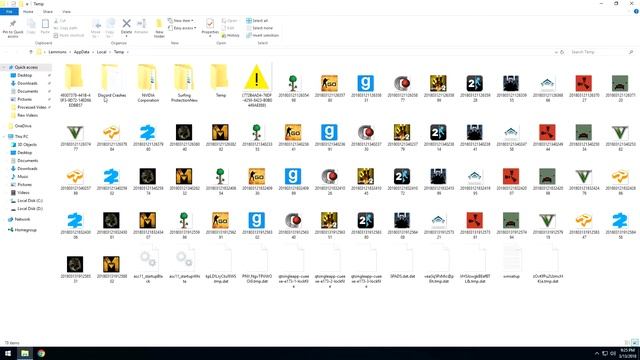Image resolution: width=640 pixels, height=360 pixels.
Task: Switch to the Home tab
Action: [28, 11]
